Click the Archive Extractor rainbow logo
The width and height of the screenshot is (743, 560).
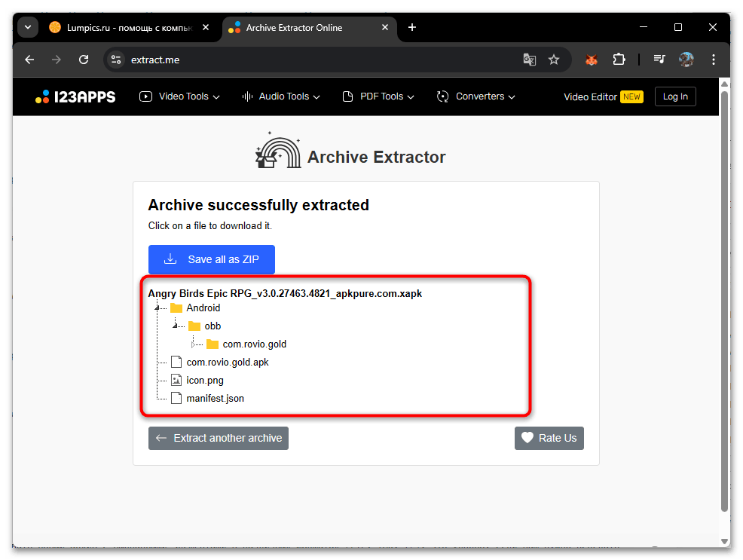[278, 151]
